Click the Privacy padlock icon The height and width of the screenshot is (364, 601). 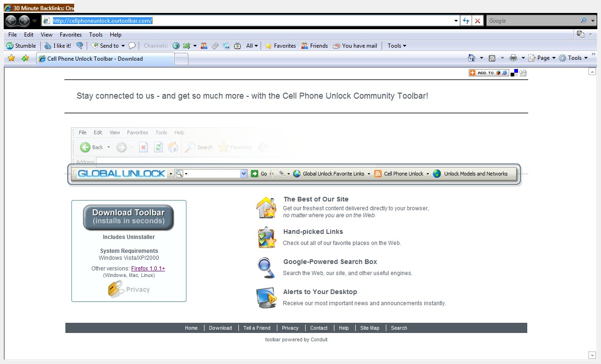tap(115, 289)
